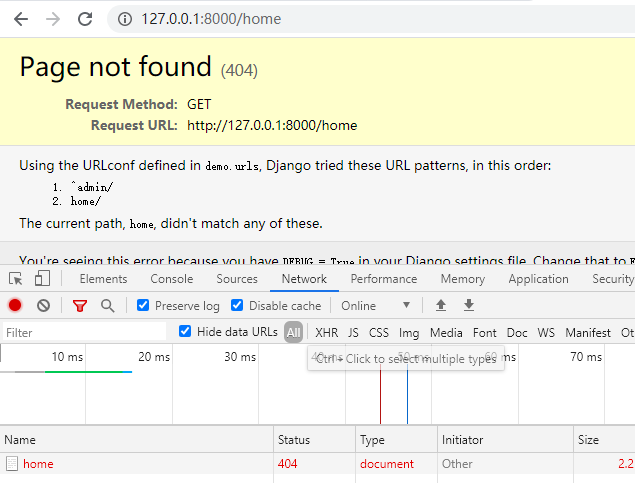
Task: Filter requests by Media type
Action: (x=446, y=333)
